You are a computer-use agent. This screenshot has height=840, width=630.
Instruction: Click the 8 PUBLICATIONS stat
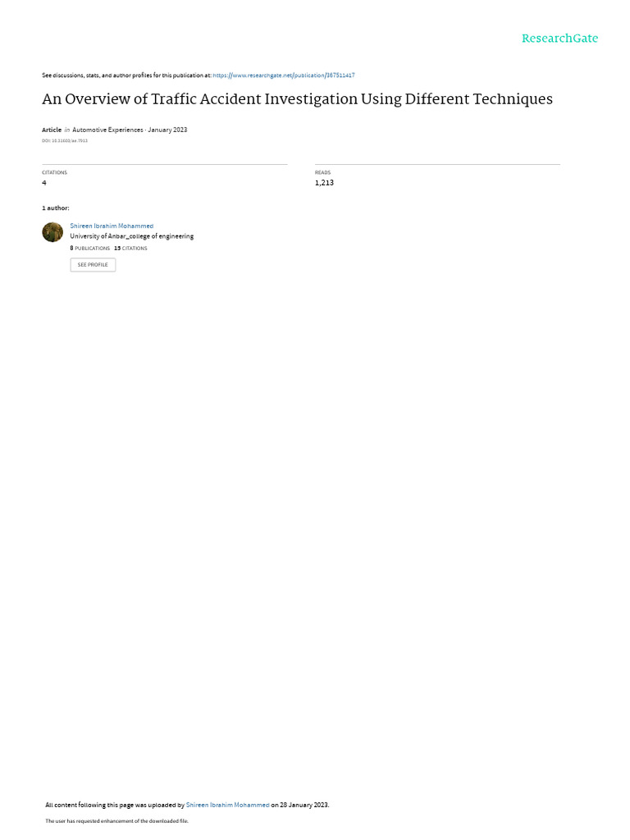[x=90, y=249]
